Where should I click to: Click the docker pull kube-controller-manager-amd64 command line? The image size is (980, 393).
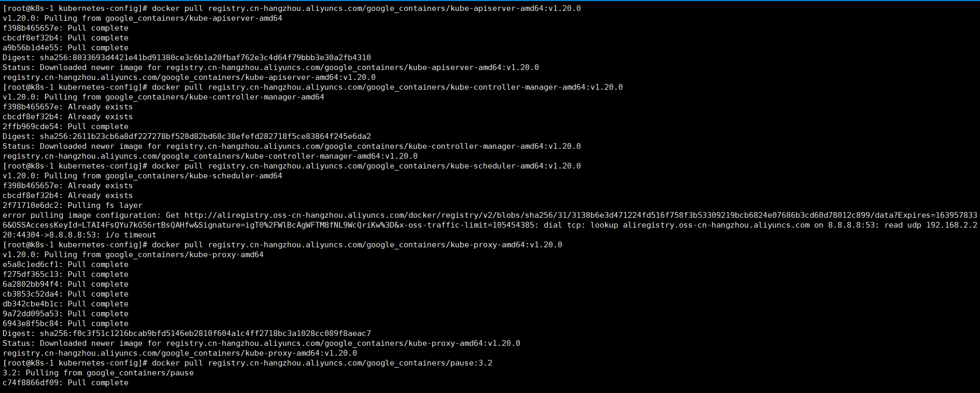click(313, 87)
